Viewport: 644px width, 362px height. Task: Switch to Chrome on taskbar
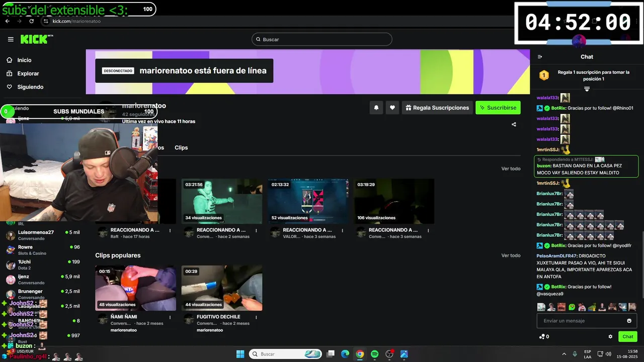tap(360, 354)
